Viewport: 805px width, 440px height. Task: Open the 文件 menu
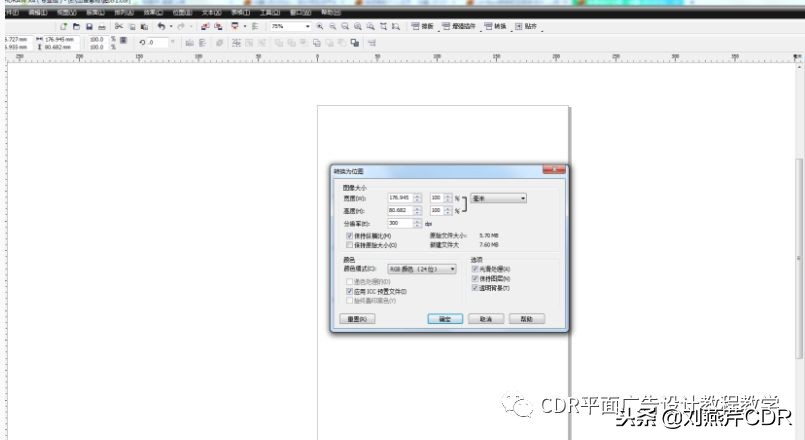click(12, 12)
